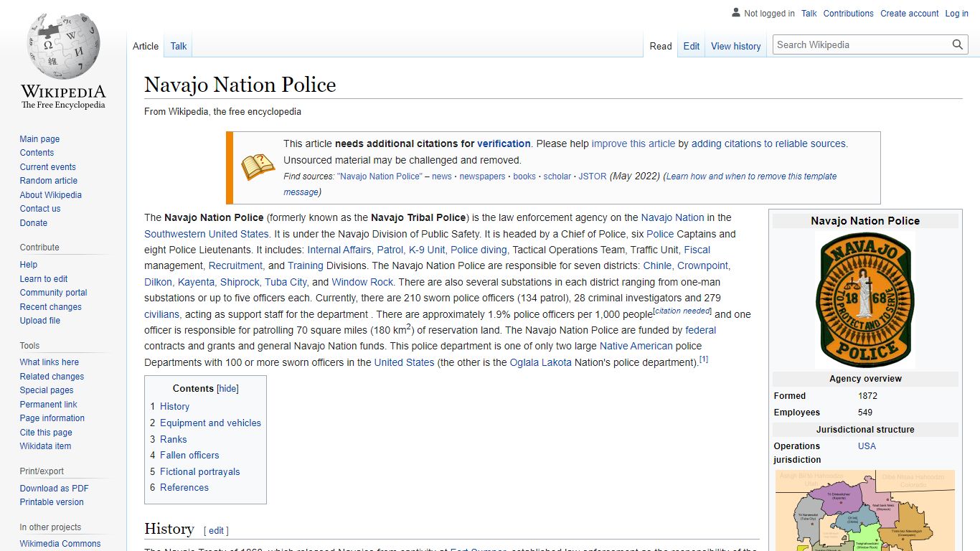Screen dimensions: 980x551
Task: Open the Contributions link in header
Action: pos(848,13)
